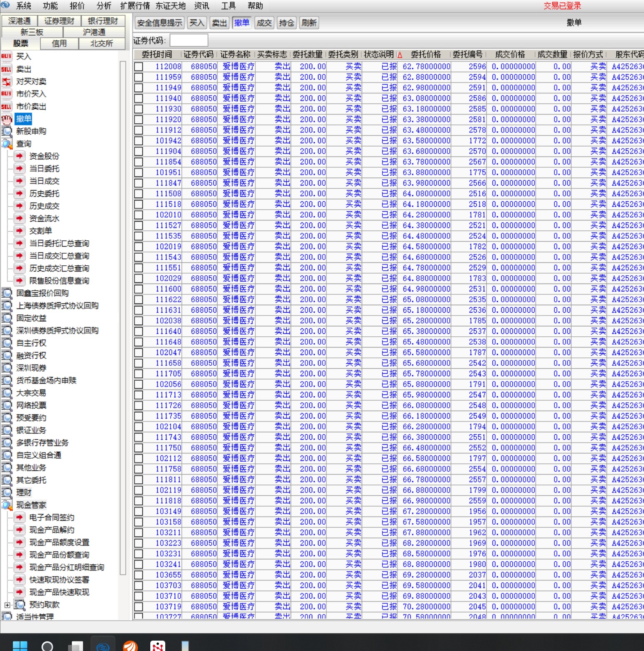Click the 撤单 hand icon in sidebar

click(6, 119)
